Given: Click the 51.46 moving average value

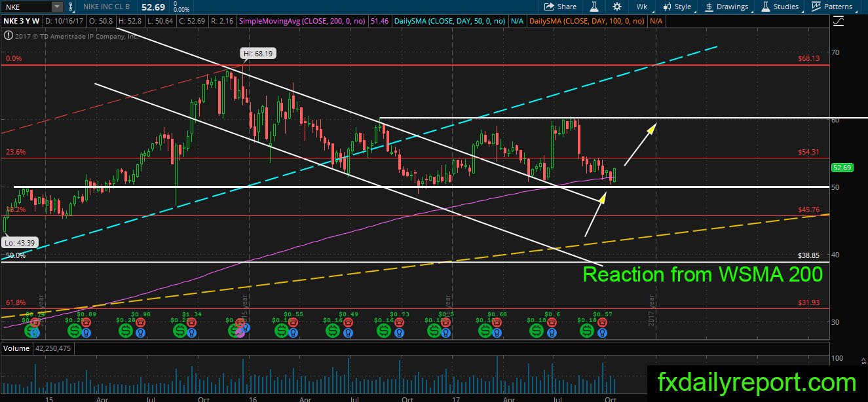Looking at the screenshot, I should pos(380,21).
